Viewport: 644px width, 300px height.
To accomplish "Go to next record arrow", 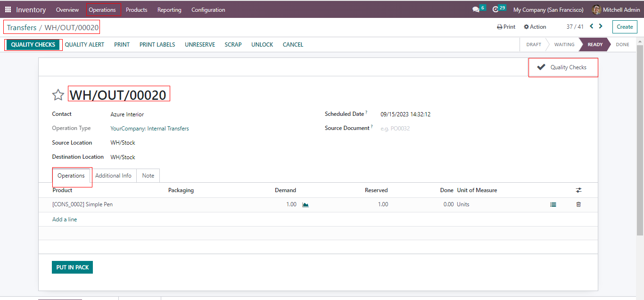I will point(601,26).
